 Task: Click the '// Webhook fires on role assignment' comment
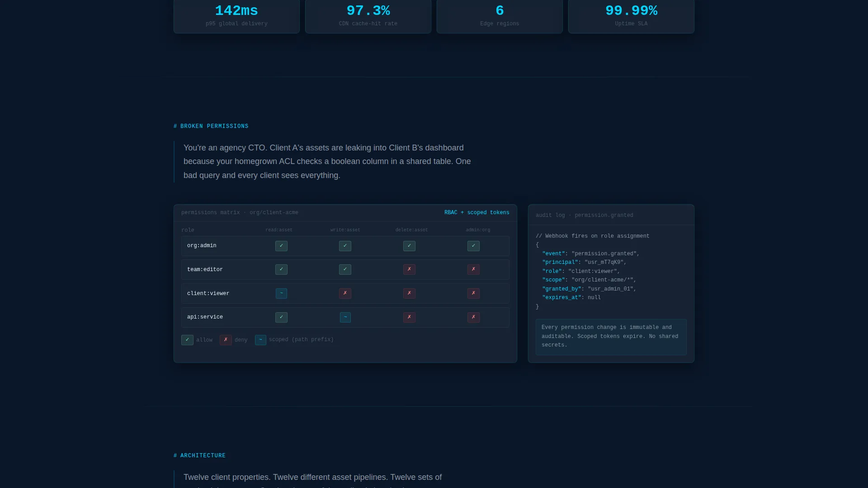point(592,236)
